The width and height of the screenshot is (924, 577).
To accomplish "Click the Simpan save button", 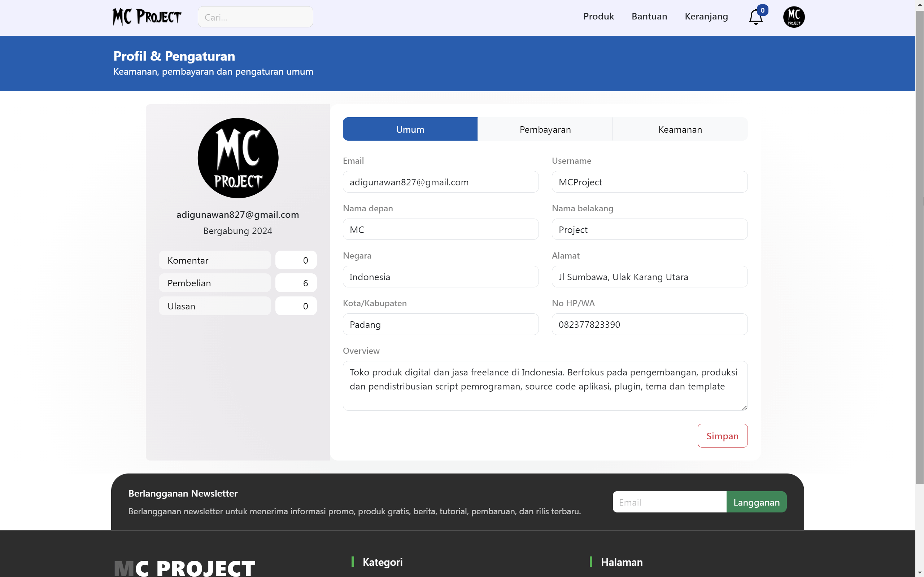I will coord(723,435).
